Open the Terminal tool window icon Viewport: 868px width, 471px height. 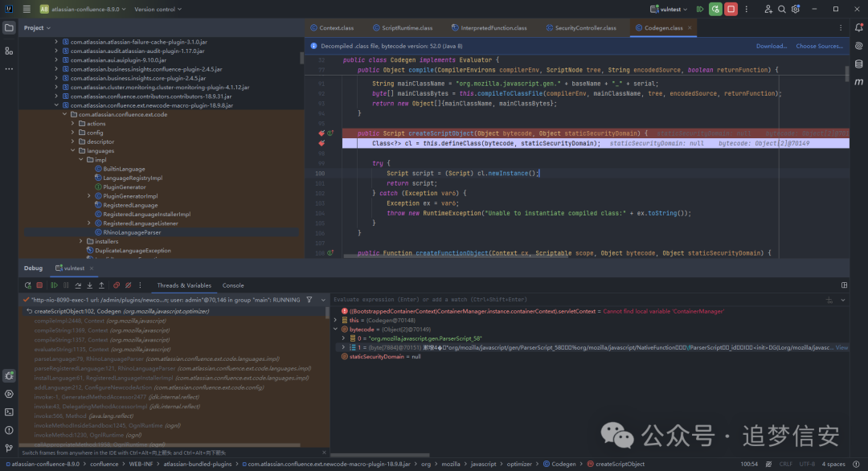coord(9,412)
